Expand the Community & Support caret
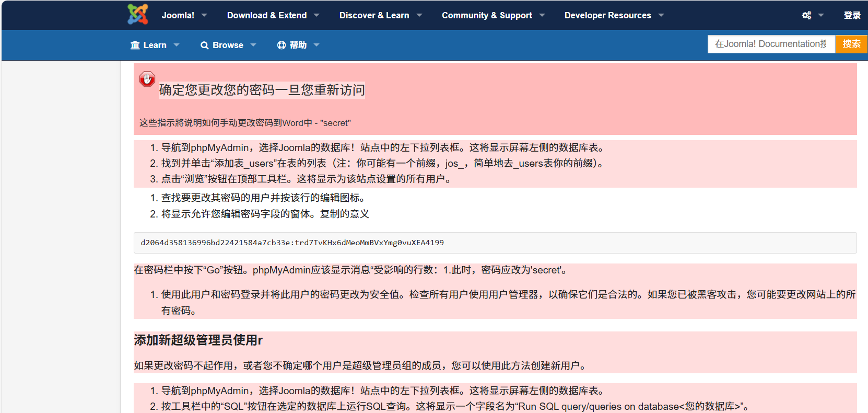The height and width of the screenshot is (413, 868). [542, 15]
